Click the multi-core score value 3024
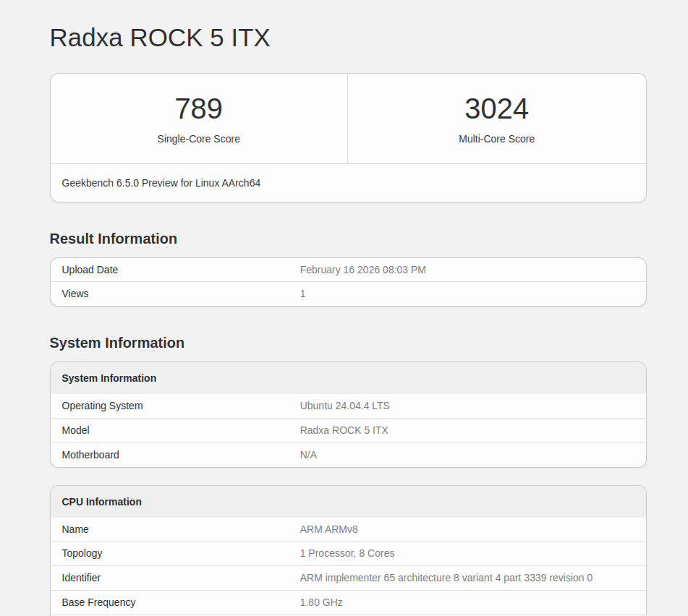 coord(496,109)
